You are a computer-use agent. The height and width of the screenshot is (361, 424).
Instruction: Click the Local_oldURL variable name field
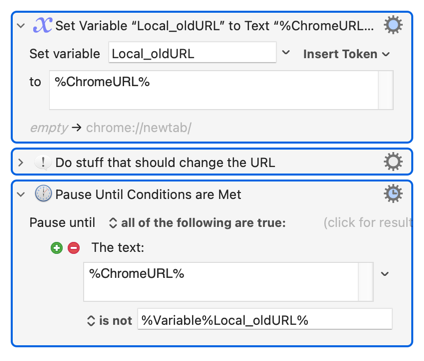(192, 52)
